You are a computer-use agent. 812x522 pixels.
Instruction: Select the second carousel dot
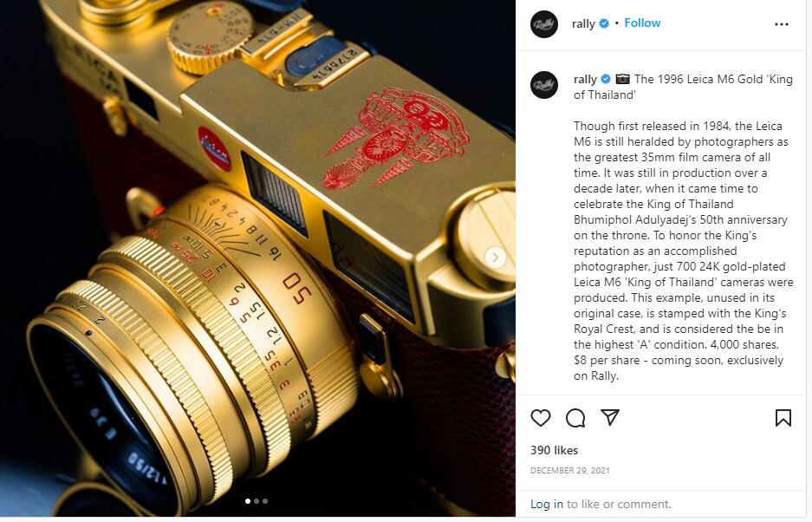coord(257,501)
